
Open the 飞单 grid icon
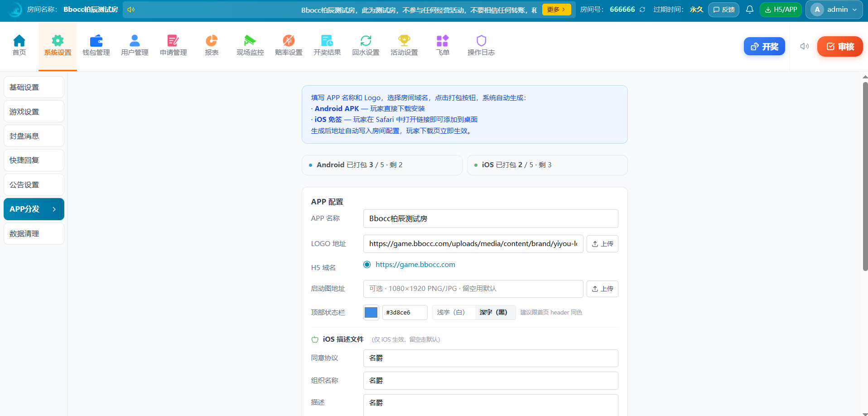point(443,41)
